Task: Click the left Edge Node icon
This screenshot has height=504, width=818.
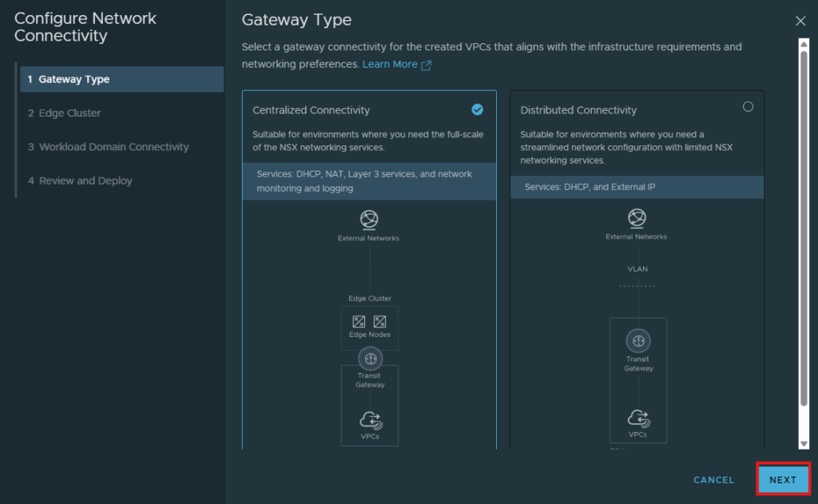Action: pos(359,321)
